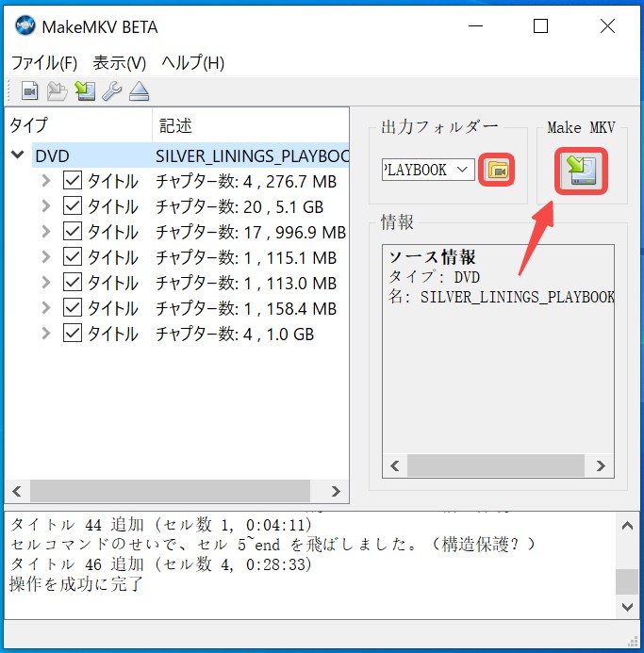This screenshot has height=653, width=644.
Task: Open the ヘルプ(H) menu
Action: 193,63
